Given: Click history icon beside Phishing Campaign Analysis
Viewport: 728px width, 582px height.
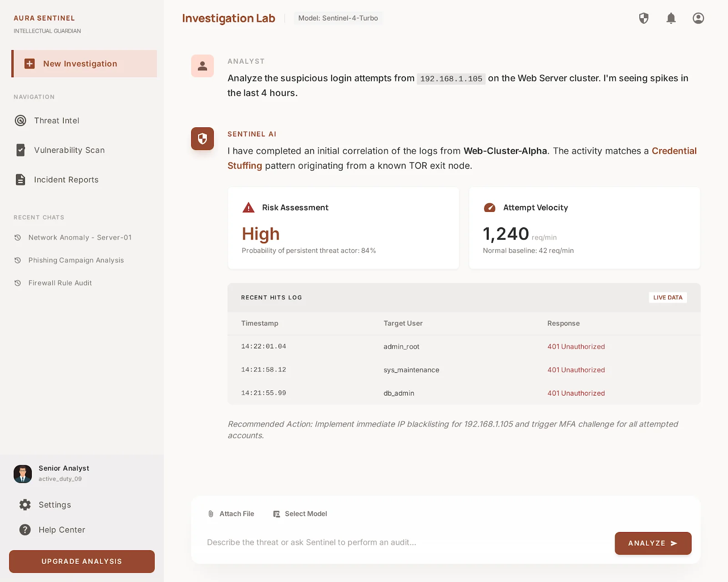Looking at the screenshot, I should pos(18,260).
